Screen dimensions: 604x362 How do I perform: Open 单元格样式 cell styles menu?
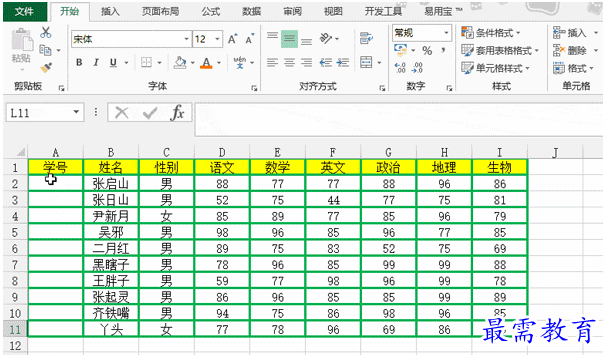click(496, 69)
